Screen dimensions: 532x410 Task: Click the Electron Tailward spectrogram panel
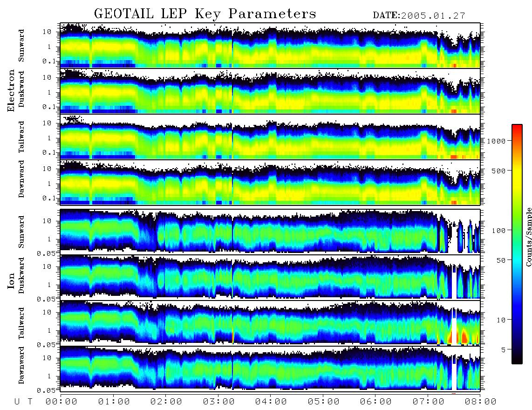(x=270, y=137)
